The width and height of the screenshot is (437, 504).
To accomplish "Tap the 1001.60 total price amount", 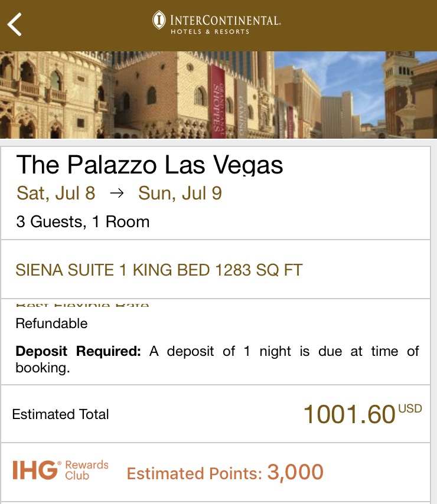I will [x=349, y=415].
